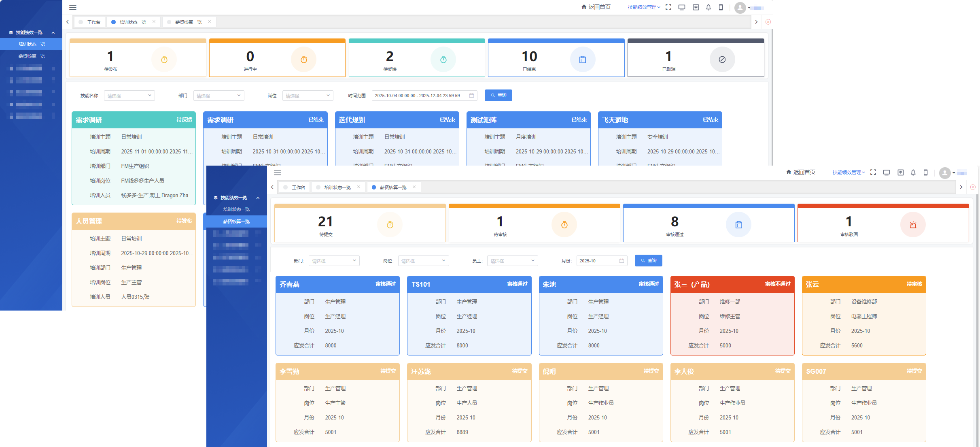
Task: Click the calendar icon in 时间范围 field
Action: click(471, 96)
